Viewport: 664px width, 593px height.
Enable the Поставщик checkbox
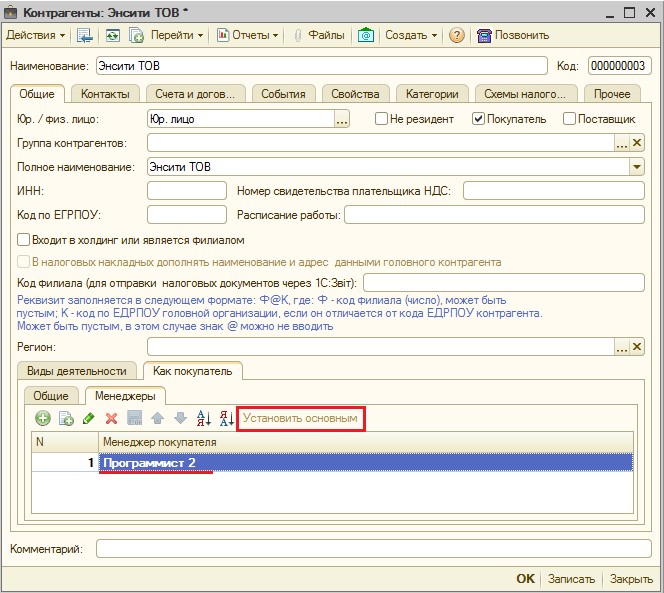coord(569,119)
